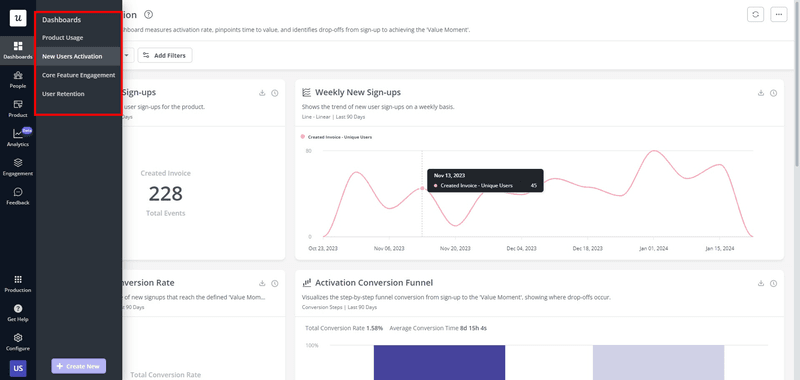Click the Userpilot logo icon
Image resolution: width=800 pixels, height=380 pixels.
pyautogui.click(x=18, y=18)
